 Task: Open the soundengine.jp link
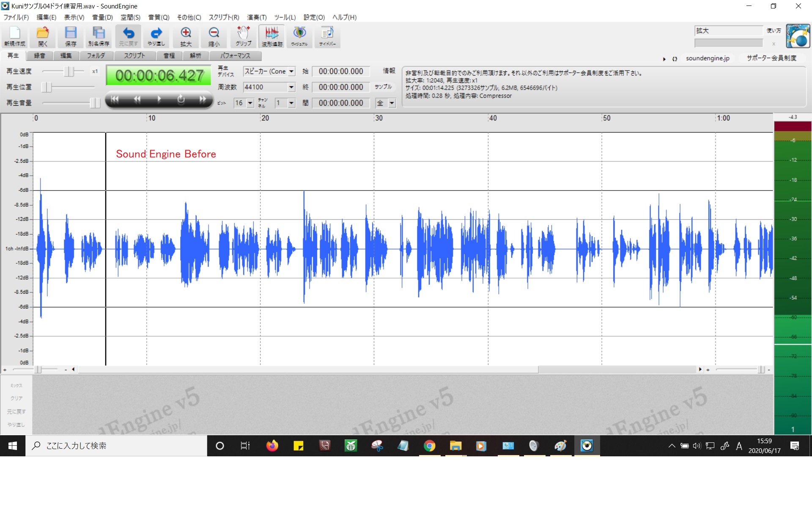[x=708, y=58]
